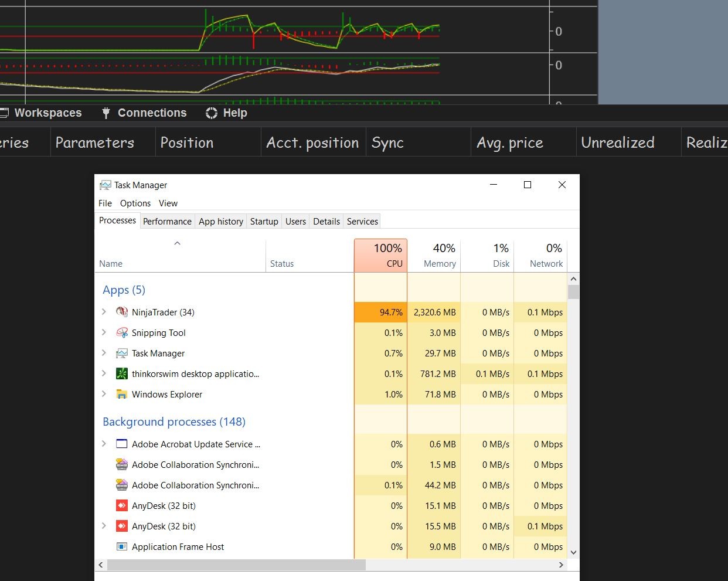Click the 2,320.6 MB memory cell
Image resolution: width=728 pixels, height=581 pixels.
(x=434, y=312)
